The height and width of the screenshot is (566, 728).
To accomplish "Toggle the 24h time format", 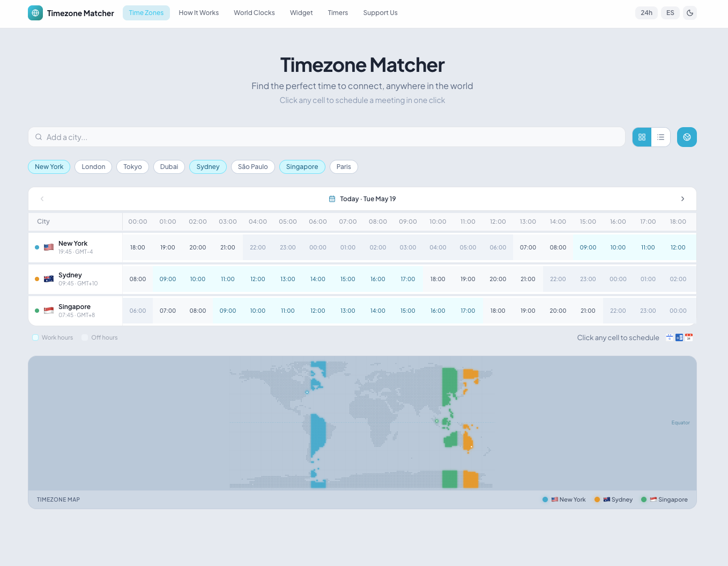I will (x=647, y=13).
